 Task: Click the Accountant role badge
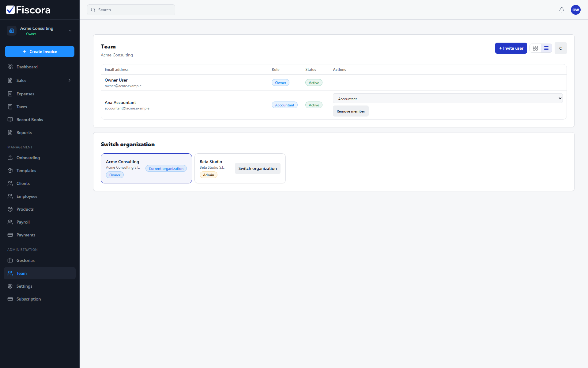[x=285, y=105]
